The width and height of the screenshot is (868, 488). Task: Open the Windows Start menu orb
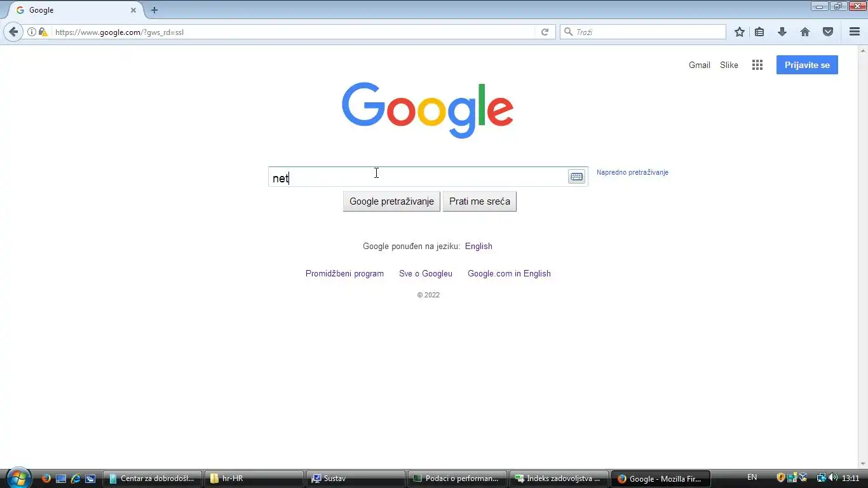18,478
